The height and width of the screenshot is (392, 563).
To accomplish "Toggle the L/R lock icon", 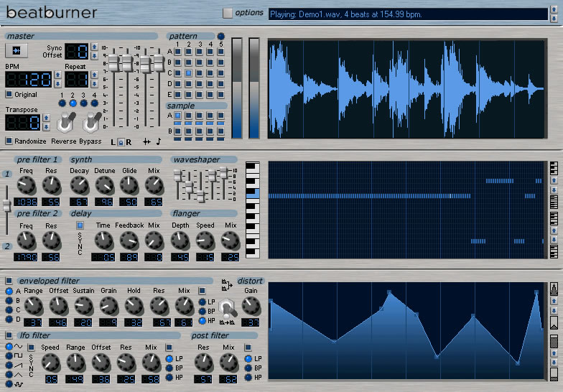I will [x=121, y=142].
